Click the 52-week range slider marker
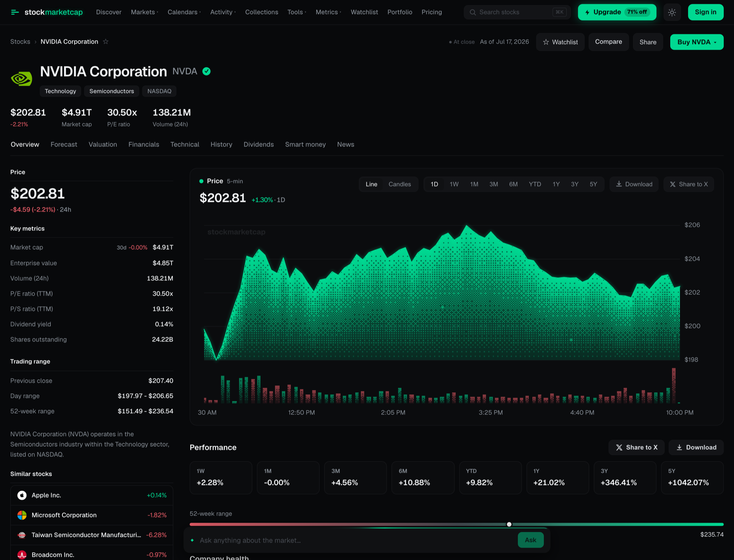734x560 pixels. click(509, 524)
